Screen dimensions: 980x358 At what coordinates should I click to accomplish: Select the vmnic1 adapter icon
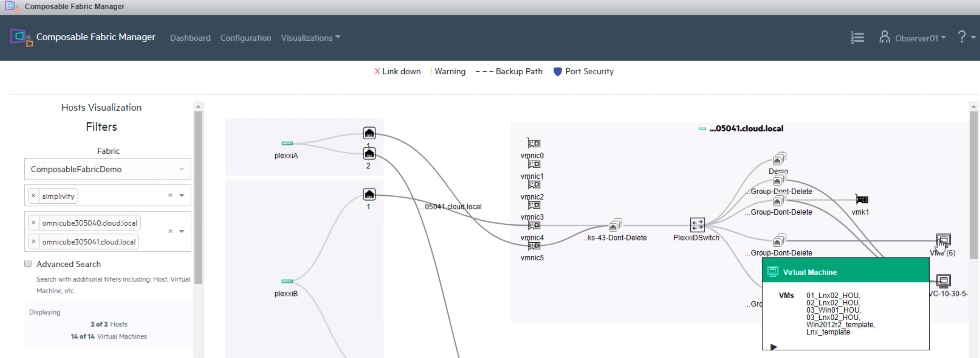533,164
